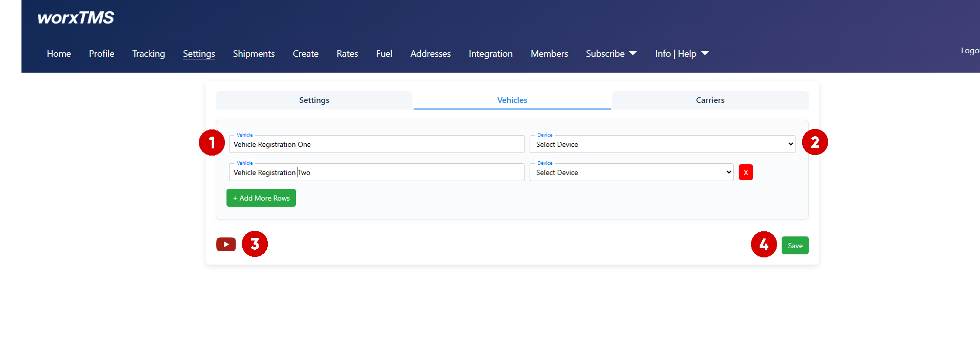Go to Tracking in navigation bar
Screen dimensions: 980x349
click(x=148, y=54)
